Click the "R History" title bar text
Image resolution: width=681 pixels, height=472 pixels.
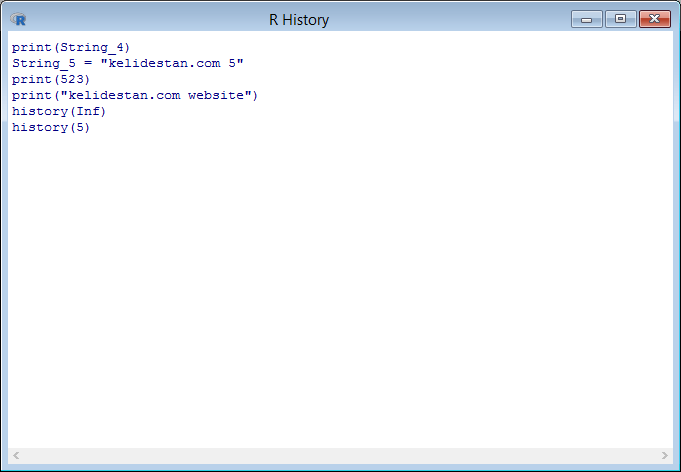click(x=299, y=20)
